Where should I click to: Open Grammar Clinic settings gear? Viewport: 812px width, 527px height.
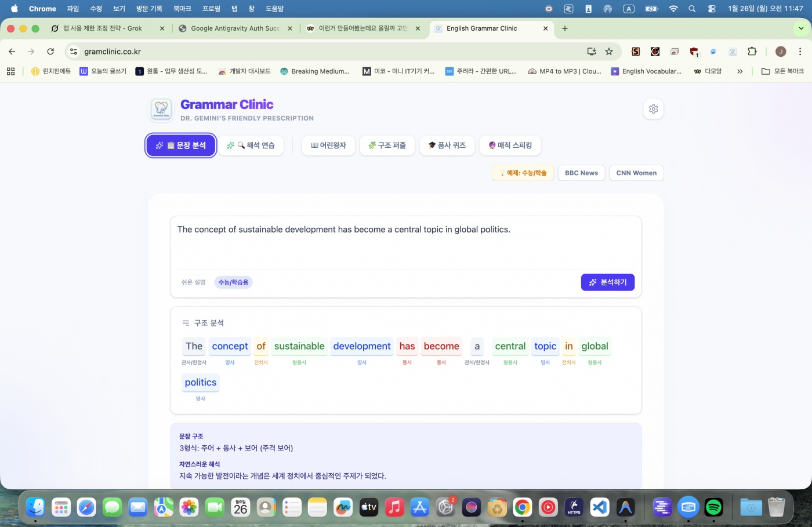(653, 109)
